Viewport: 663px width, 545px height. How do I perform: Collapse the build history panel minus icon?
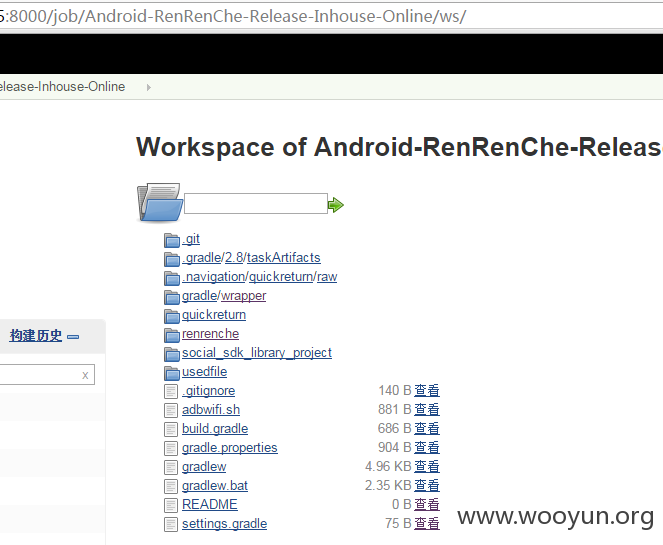[73, 337]
